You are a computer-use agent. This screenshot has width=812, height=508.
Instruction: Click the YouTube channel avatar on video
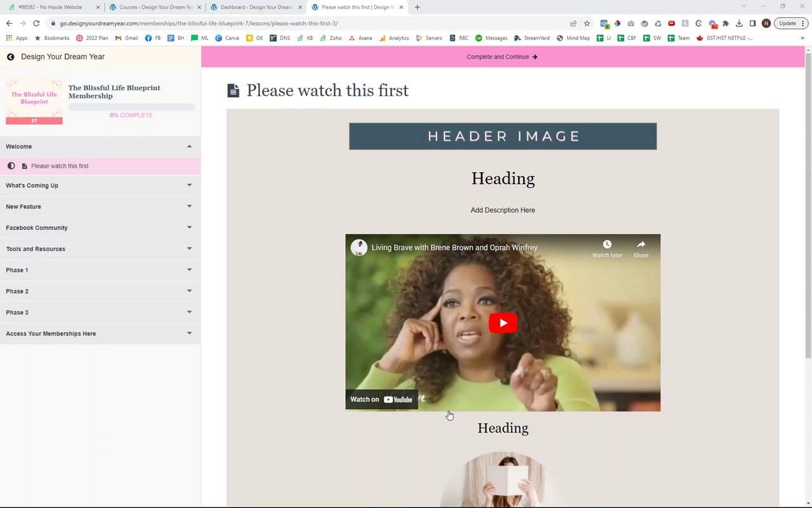359,248
